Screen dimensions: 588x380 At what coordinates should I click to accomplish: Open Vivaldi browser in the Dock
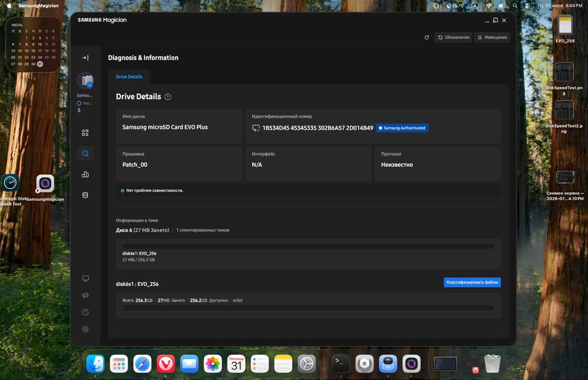166,364
